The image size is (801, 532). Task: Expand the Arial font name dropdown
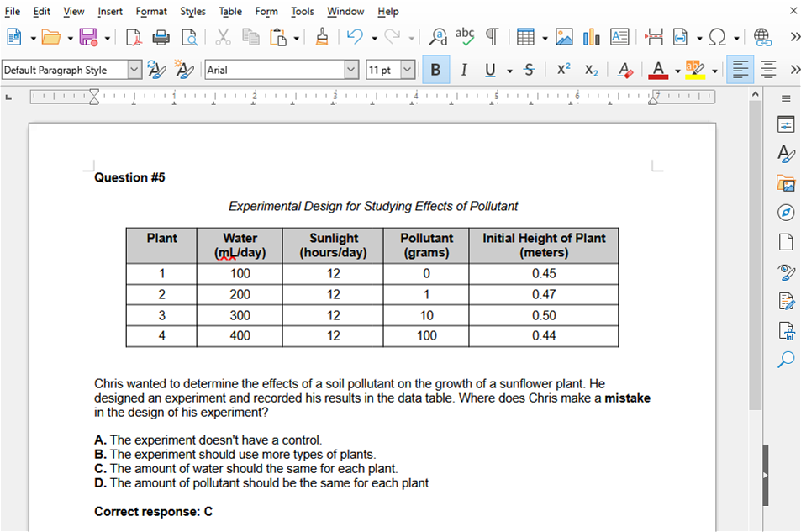point(351,70)
